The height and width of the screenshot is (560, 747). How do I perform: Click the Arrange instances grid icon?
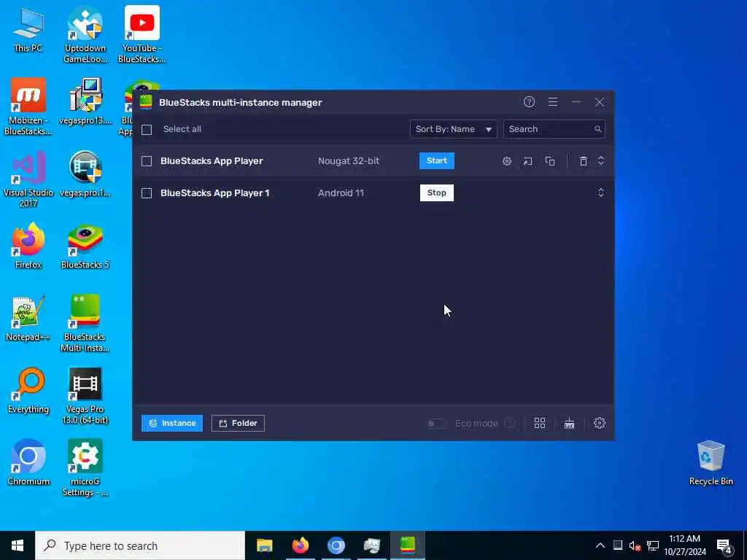tap(539, 423)
